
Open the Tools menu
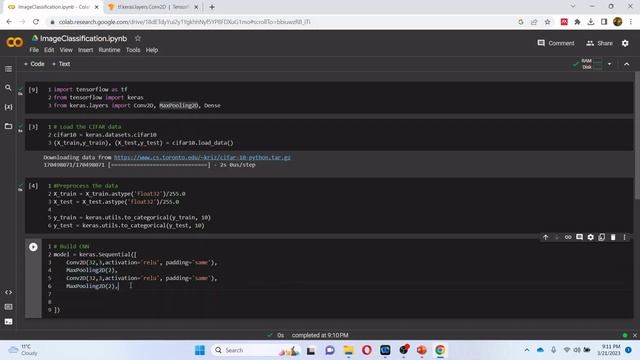(133, 50)
